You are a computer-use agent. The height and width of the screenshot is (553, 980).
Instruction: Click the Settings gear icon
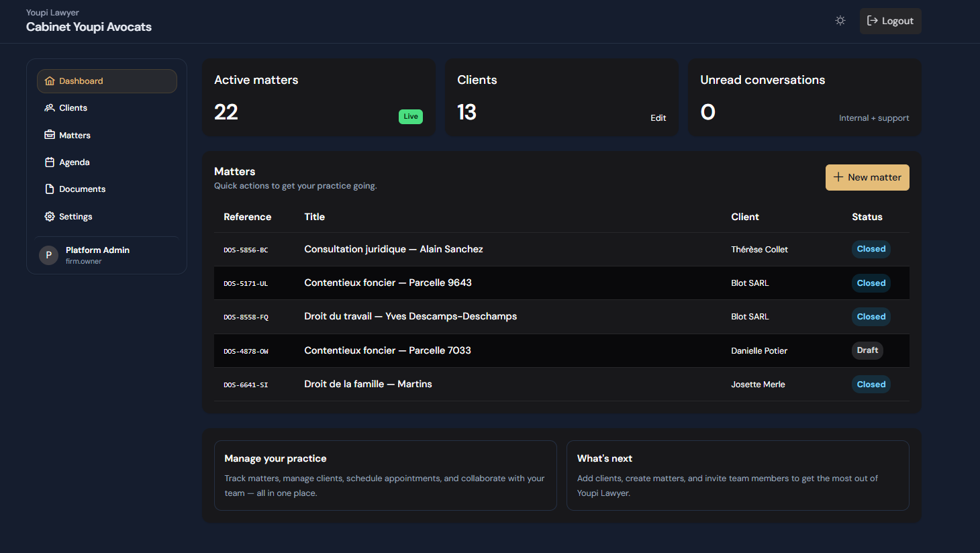(x=50, y=217)
